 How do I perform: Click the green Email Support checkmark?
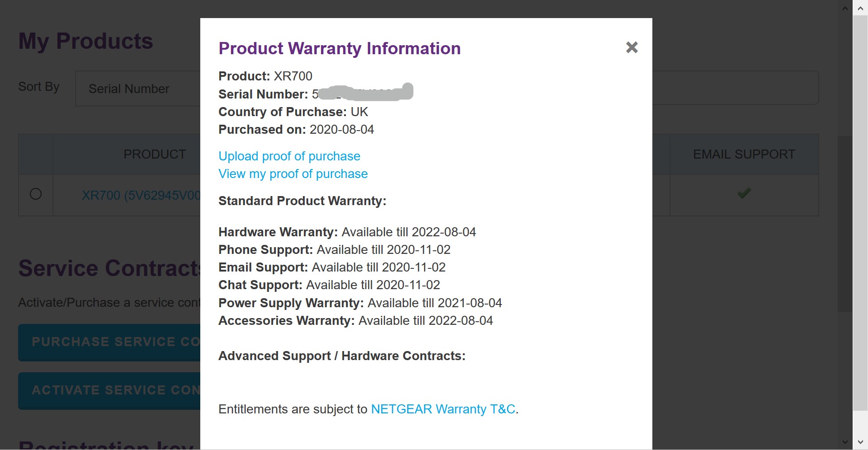tap(744, 193)
